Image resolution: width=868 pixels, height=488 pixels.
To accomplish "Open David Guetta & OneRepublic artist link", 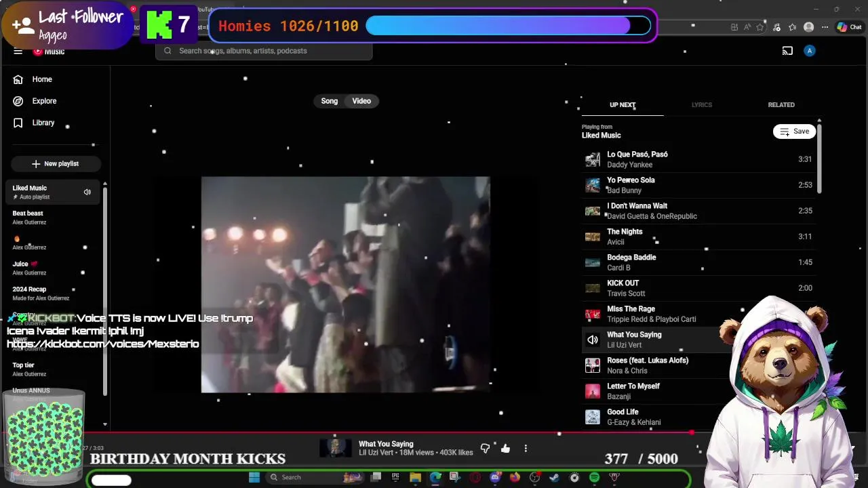I will point(652,216).
